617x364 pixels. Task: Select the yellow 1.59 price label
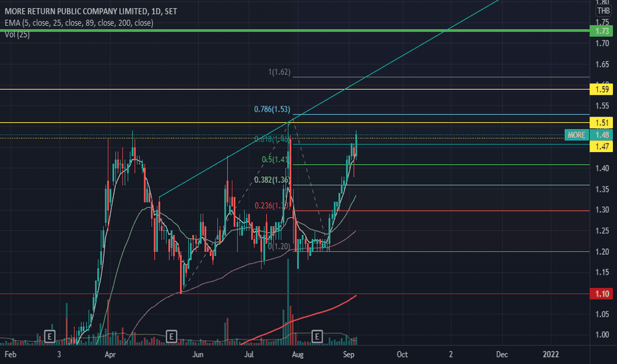[x=602, y=89]
